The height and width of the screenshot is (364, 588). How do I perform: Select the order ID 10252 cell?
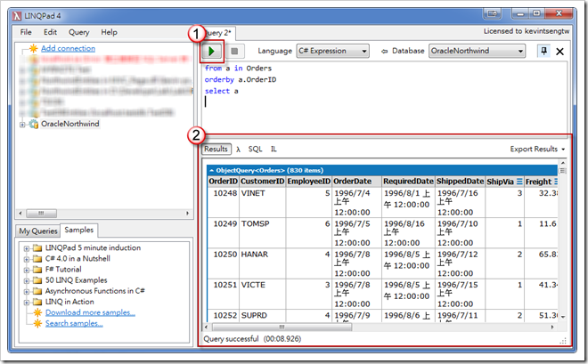click(x=224, y=315)
